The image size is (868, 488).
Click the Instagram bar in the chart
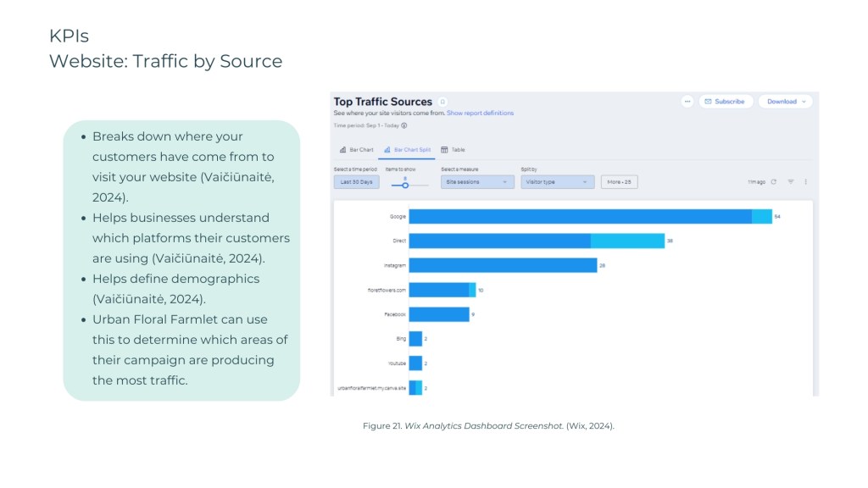coord(503,265)
